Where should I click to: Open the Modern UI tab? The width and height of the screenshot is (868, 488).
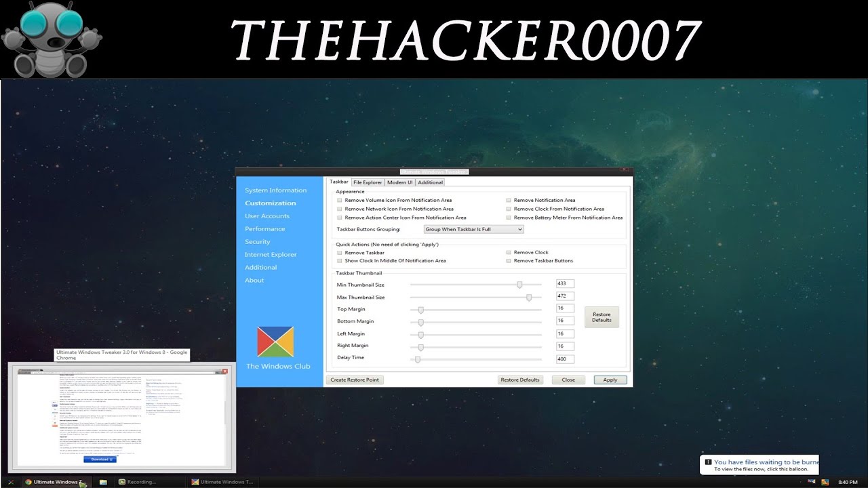[400, 182]
